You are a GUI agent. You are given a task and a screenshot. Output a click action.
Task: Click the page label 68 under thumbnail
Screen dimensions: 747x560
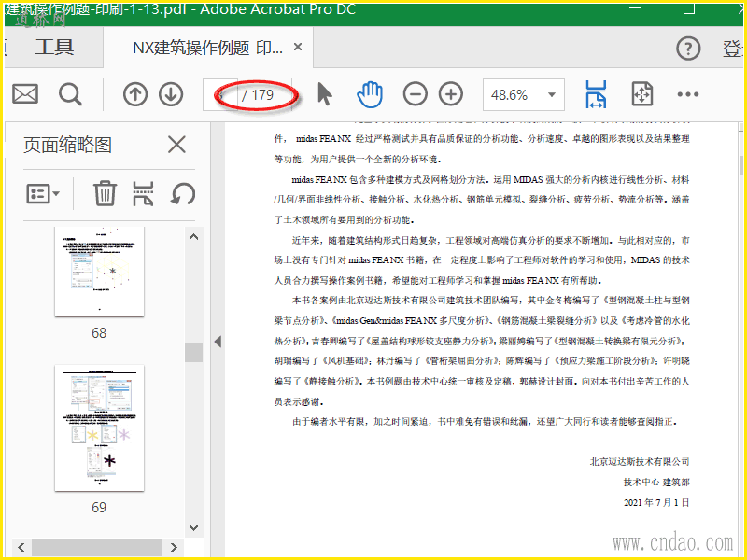99,333
